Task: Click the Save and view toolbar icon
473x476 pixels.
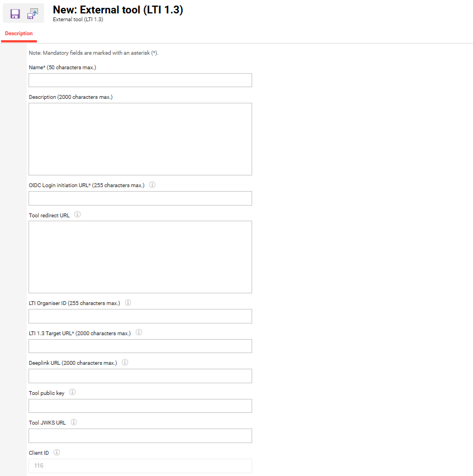Action: pyautogui.click(x=32, y=13)
